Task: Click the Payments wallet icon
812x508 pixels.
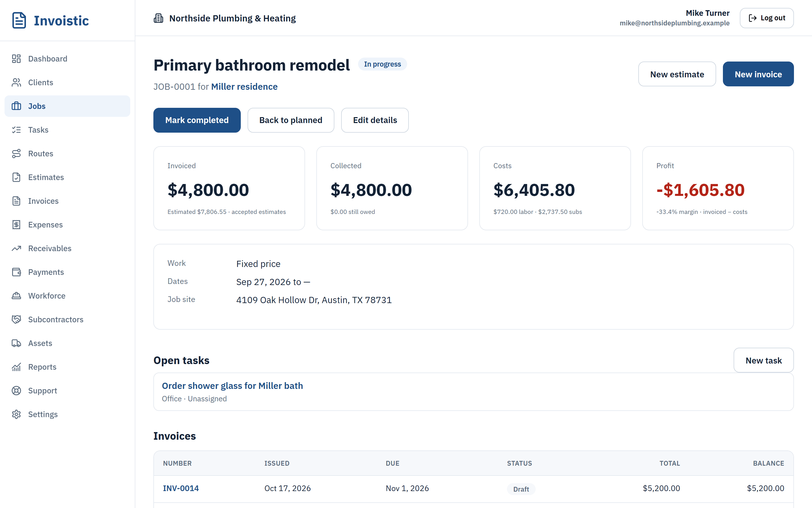Action: click(x=16, y=272)
